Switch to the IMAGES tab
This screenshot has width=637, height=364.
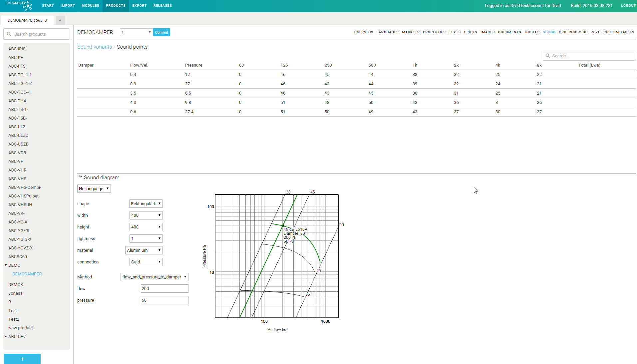pyautogui.click(x=487, y=32)
